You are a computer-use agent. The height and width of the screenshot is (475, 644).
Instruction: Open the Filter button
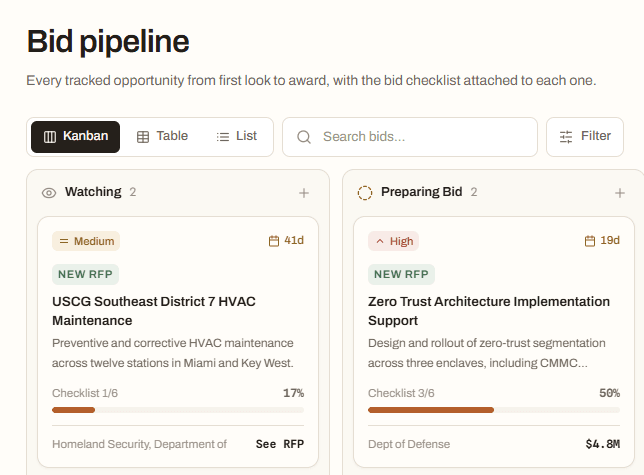coord(585,137)
